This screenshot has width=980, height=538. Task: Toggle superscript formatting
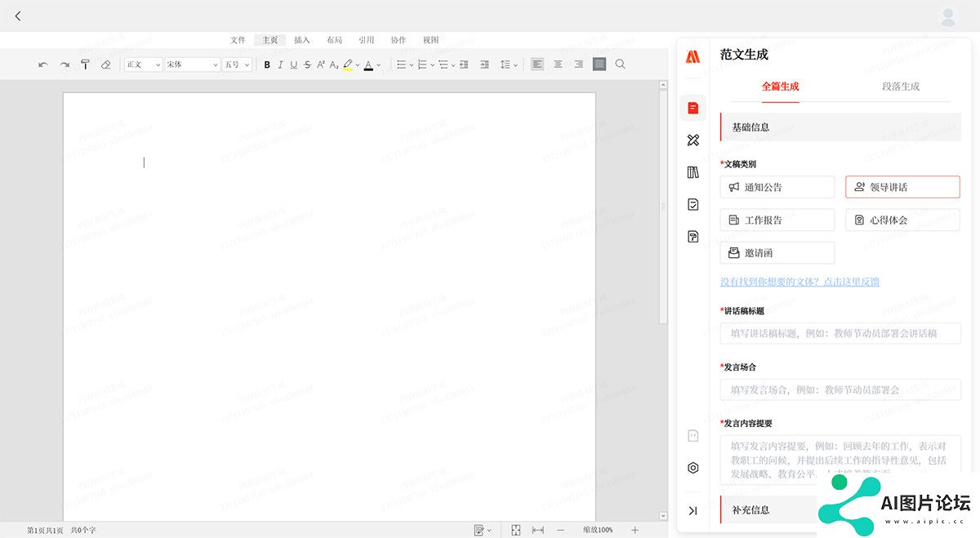321,64
